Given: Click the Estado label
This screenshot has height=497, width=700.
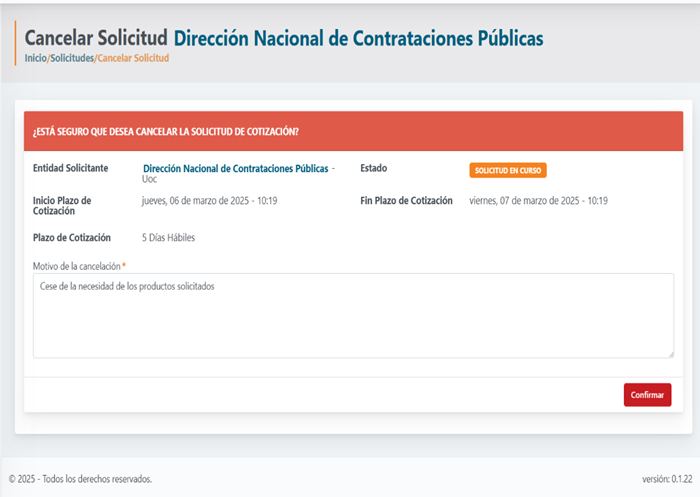Looking at the screenshot, I should coord(373,168).
